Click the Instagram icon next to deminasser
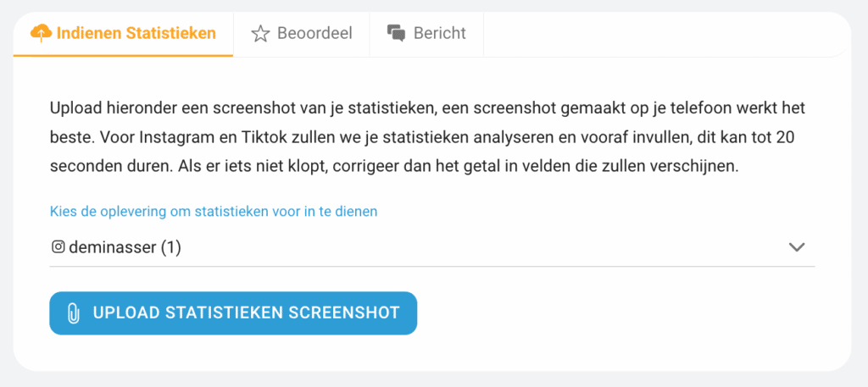The image size is (868, 387). (58, 247)
